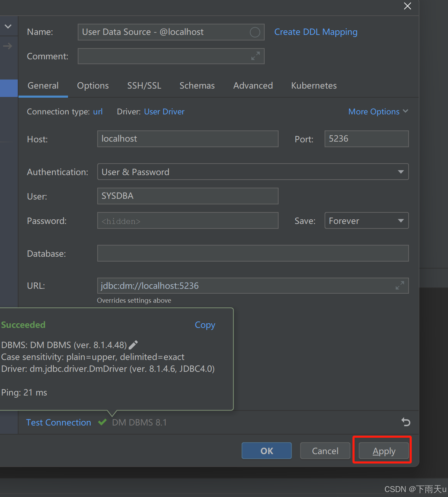This screenshot has height=497, width=448.
Task: Focus the Comment input field
Action: click(171, 56)
